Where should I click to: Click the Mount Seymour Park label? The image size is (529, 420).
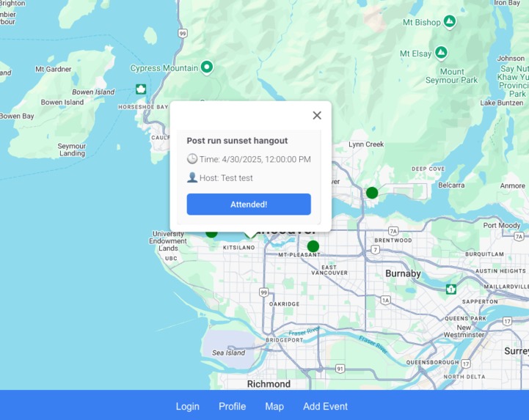click(x=451, y=75)
